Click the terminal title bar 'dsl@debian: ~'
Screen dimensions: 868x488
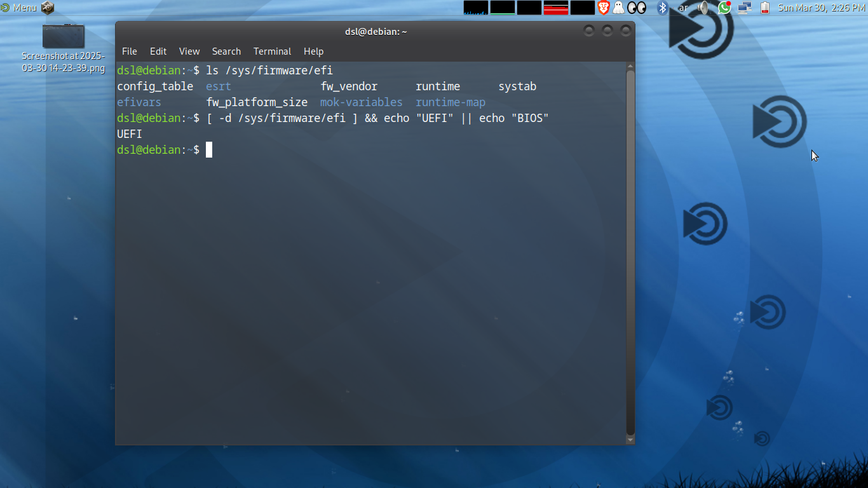(375, 31)
